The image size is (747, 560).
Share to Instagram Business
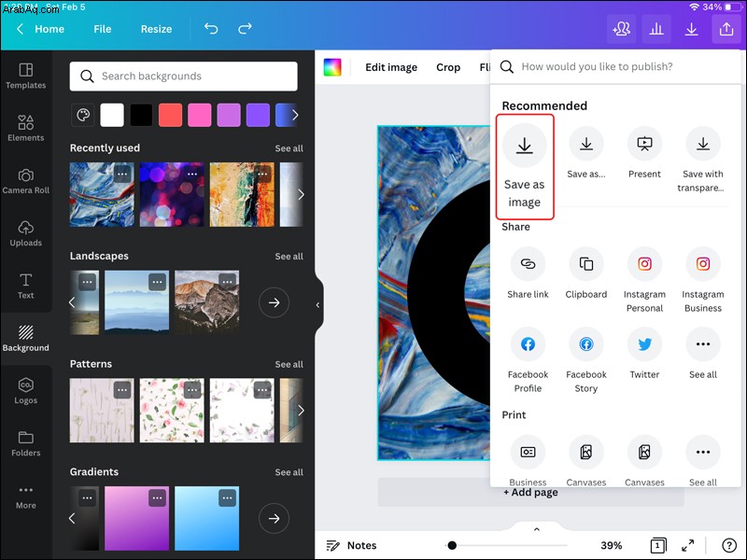tap(703, 280)
